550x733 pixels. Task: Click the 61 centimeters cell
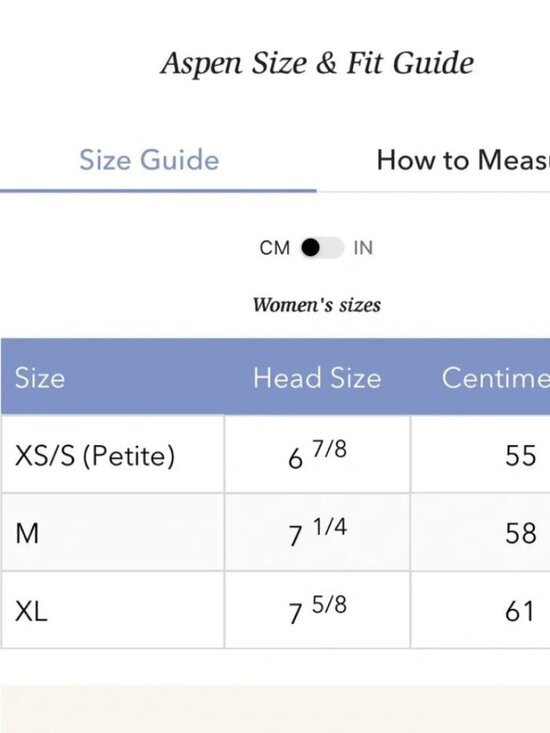pos(481,610)
